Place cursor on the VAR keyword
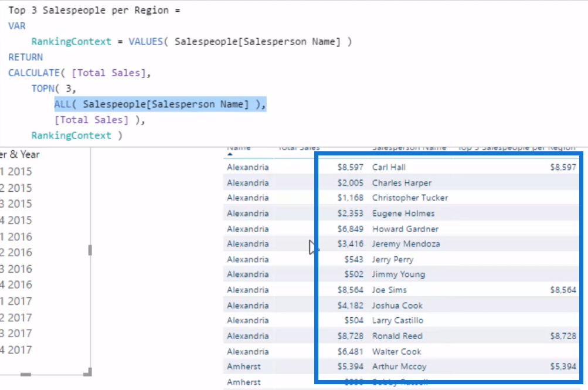The height and width of the screenshot is (390, 588). (x=17, y=26)
